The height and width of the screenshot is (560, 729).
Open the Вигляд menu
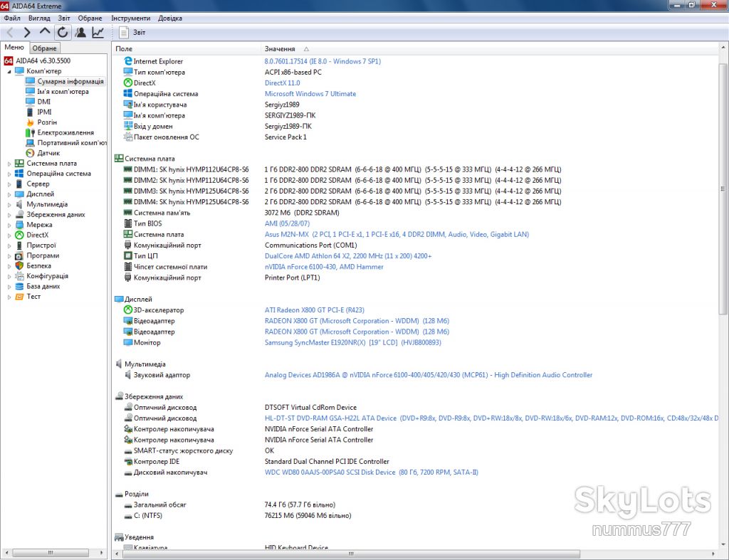point(39,18)
